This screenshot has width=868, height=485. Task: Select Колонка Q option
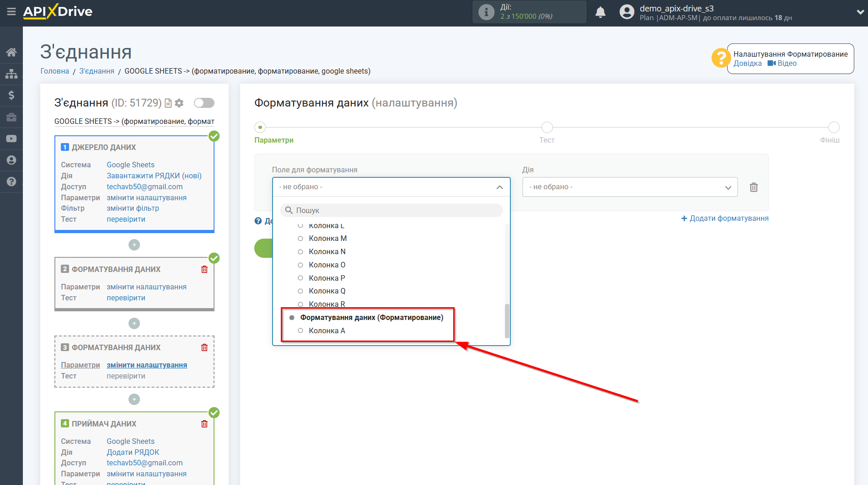[x=327, y=291]
